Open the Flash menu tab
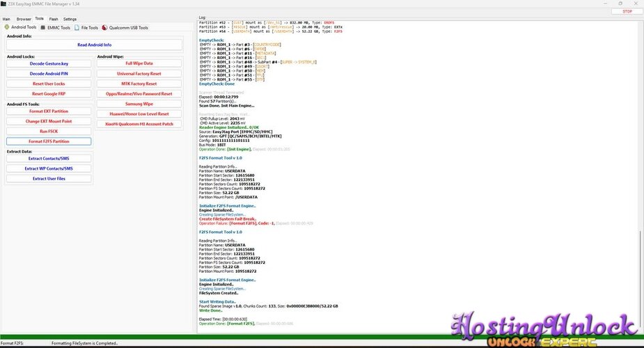 [x=54, y=19]
